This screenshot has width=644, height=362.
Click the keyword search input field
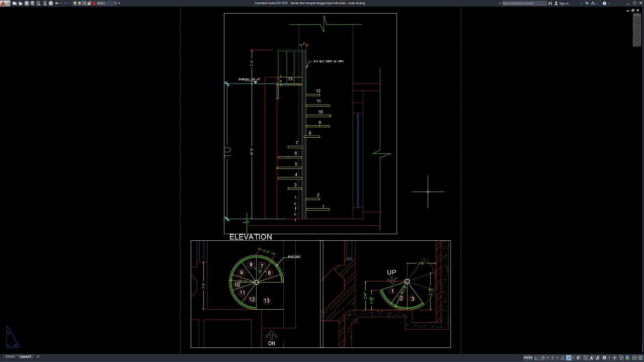click(x=523, y=3)
